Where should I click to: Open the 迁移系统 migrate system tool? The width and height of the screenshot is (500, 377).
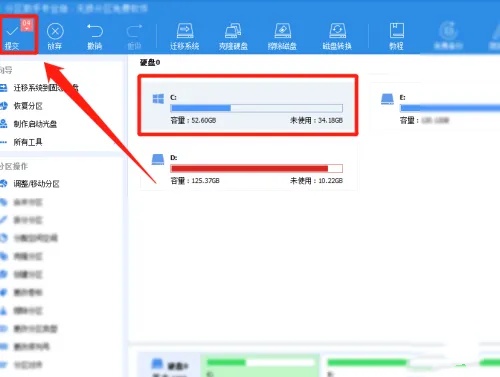[184, 36]
